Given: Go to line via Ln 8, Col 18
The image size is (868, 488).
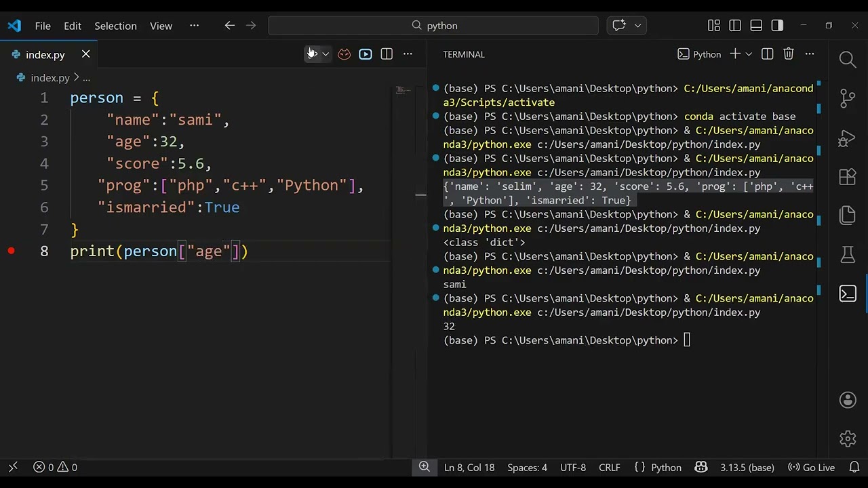Looking at the screenshot, I should (x=469, y=468).
